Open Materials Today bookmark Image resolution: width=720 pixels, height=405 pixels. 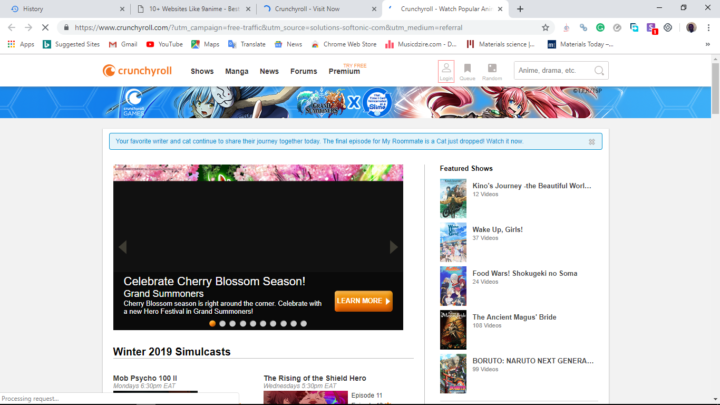(580, 44)
